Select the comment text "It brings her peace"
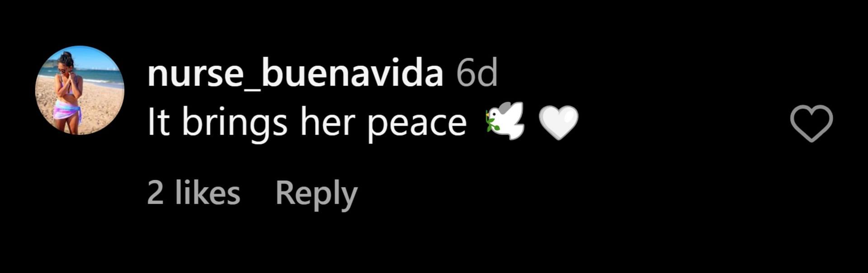The image size is (868, 273). (x=307, y=123)
